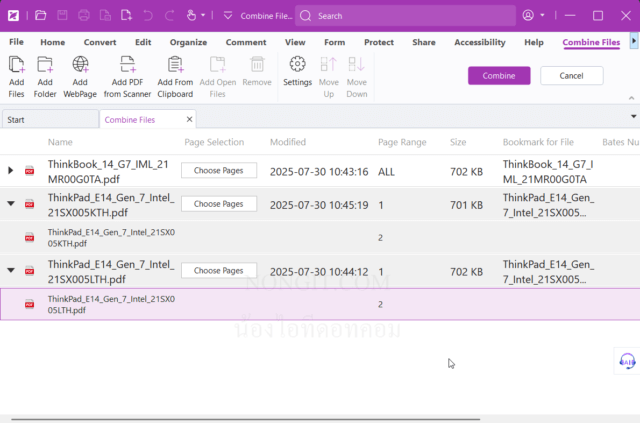Click Choose Pages for 21SX005KTH file

[219, 204]
